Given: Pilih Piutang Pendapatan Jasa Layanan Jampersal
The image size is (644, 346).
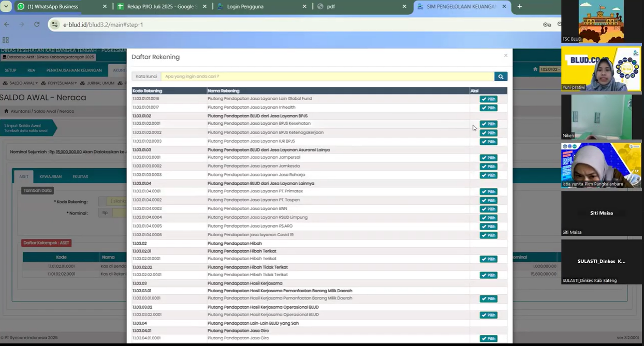Looking at the screenshot, I should [x=488, y=158].
